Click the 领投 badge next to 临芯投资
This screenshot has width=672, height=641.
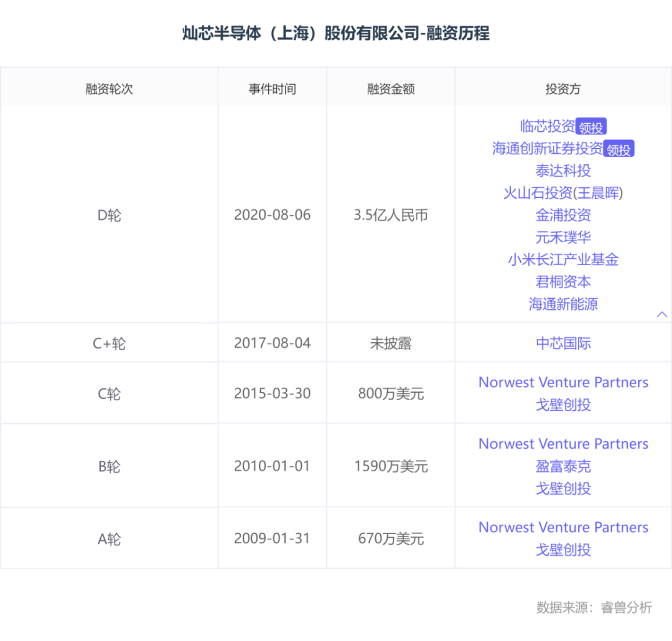[x=592, y=126]
